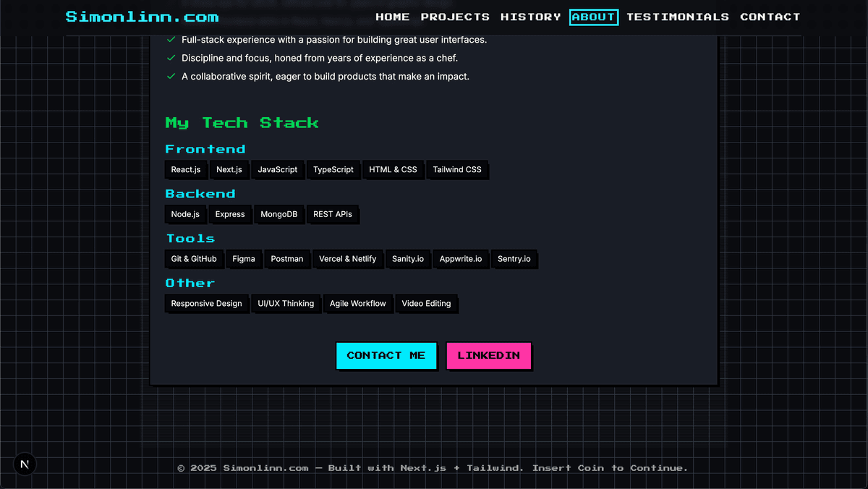
Task: Open the PROJECTS section
Action: [x=455, y=17]
